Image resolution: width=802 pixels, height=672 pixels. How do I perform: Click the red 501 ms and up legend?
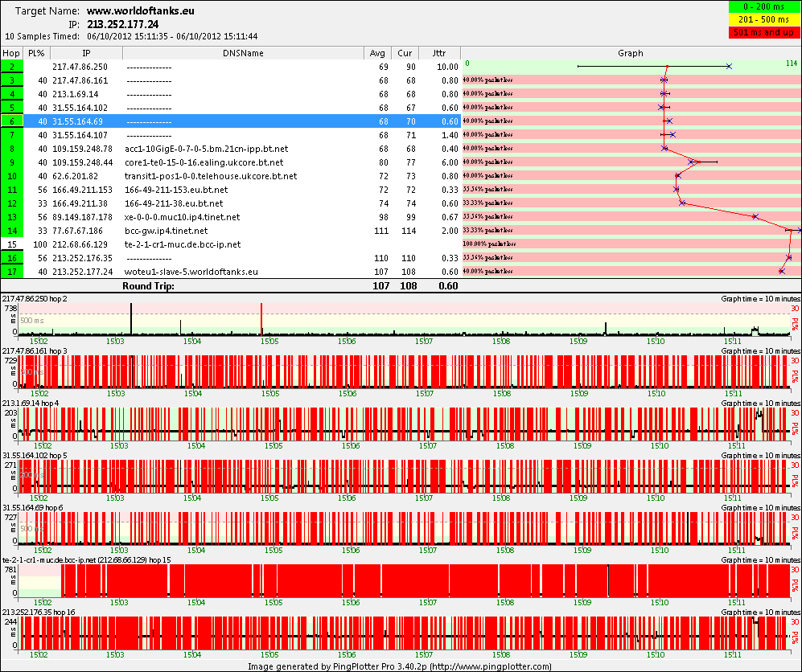coord(763,32)
